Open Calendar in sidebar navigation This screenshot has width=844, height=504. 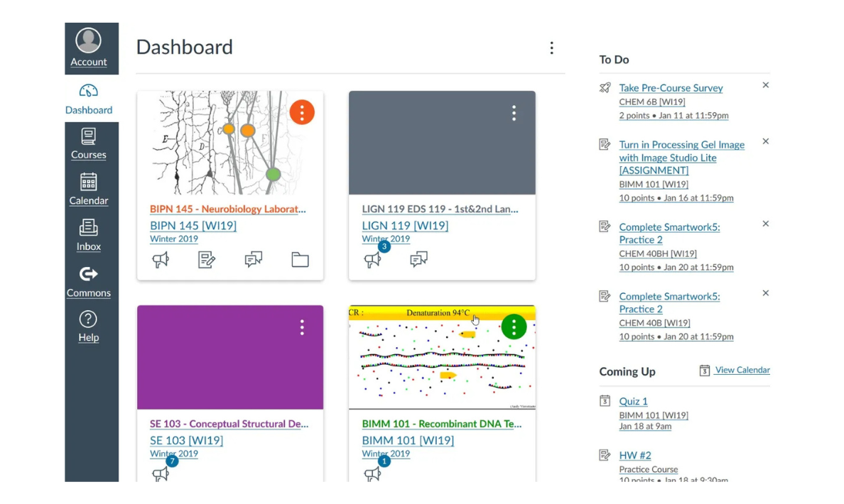point(89,190)
